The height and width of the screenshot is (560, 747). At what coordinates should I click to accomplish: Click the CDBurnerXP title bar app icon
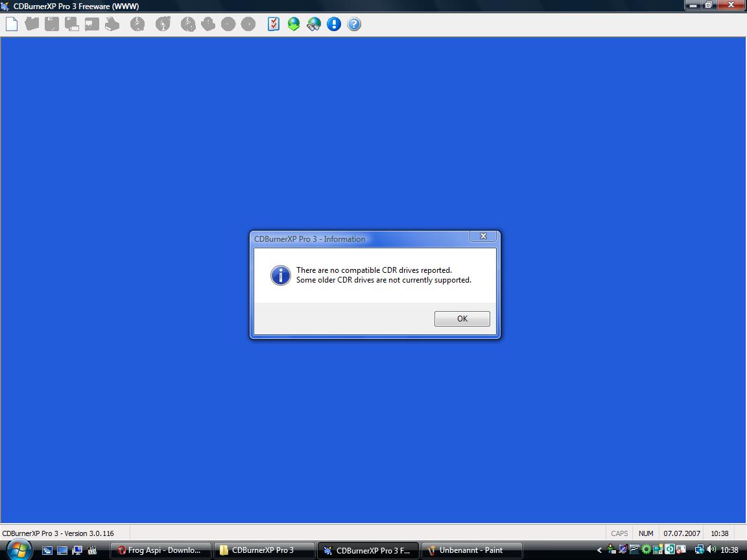(x=5, y=6)
